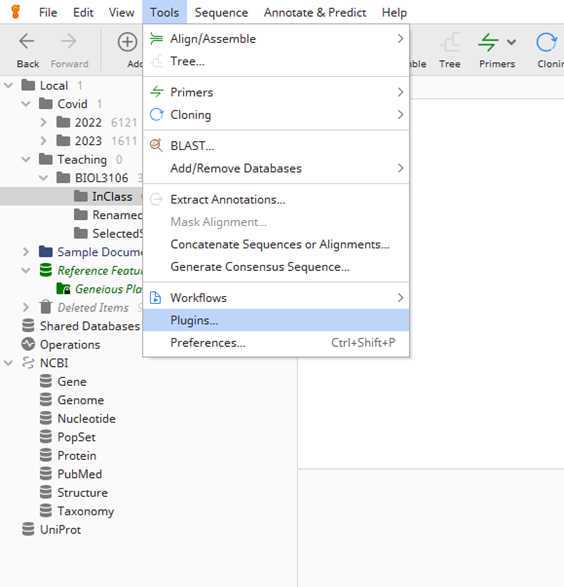
Task: Click the Back arrow toolbar icon
Action: coord(27,41)
